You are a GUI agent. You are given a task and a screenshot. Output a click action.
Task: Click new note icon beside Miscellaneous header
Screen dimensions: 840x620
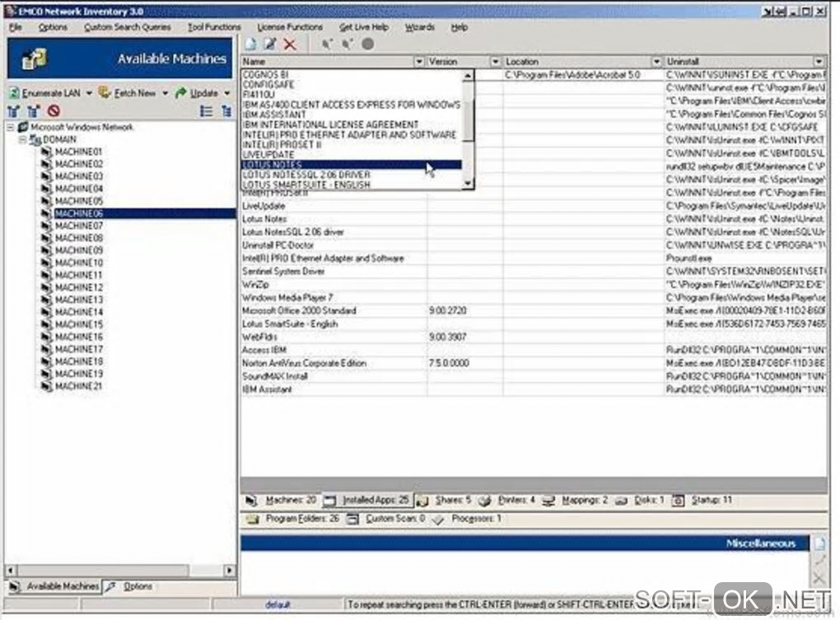[819, 544]
